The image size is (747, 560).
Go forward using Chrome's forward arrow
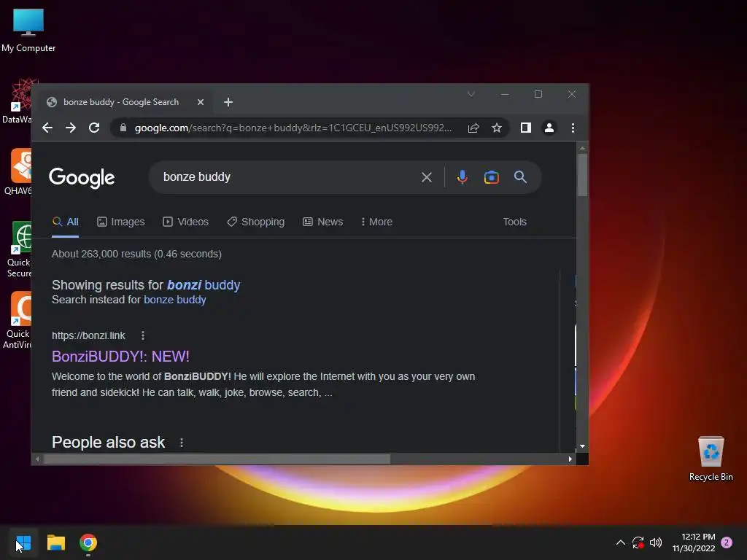click(71, 128)
